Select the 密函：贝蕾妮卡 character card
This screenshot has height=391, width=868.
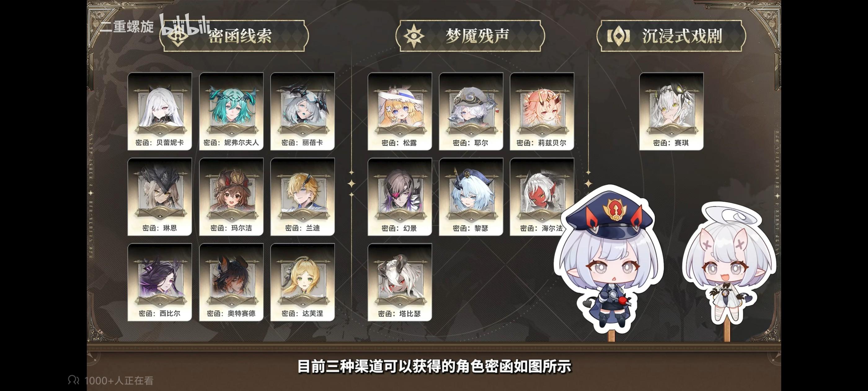pyautogui.click(x=160, y=111)
